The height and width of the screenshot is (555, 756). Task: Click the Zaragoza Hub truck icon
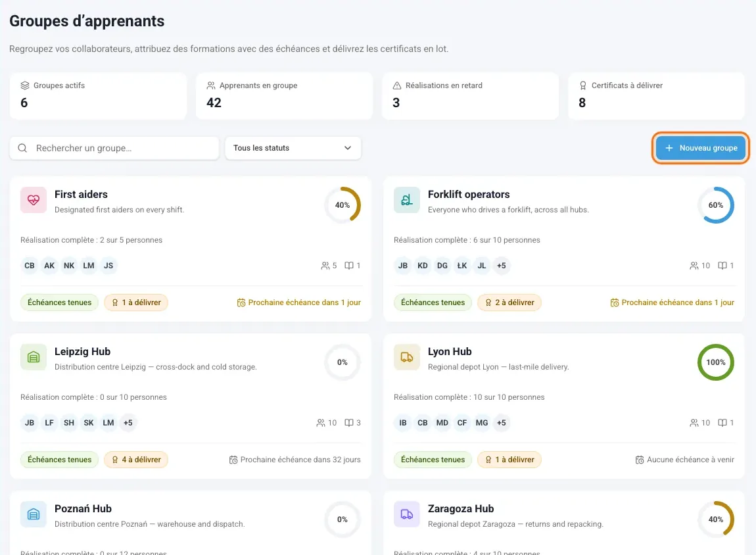click(x=407, y=514)
